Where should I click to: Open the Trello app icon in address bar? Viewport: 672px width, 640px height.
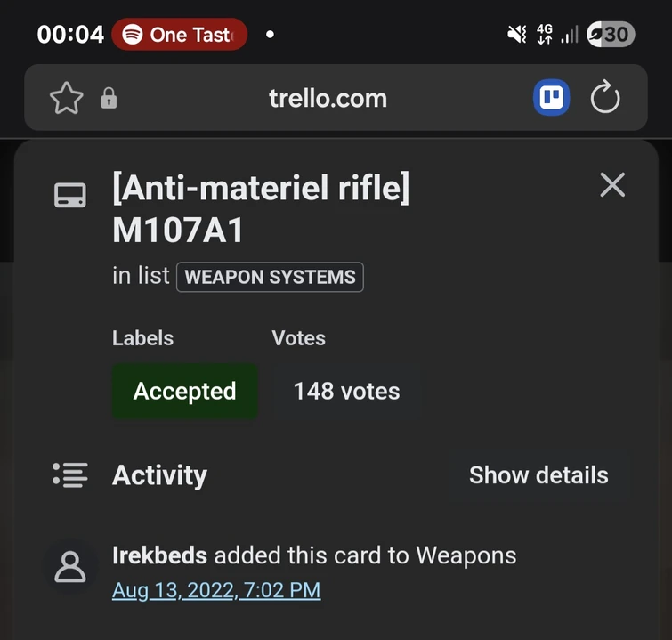(551, 98)
